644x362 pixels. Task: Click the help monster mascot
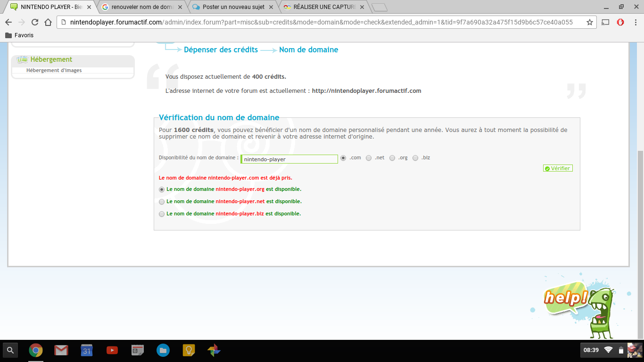tap(601, 313)
